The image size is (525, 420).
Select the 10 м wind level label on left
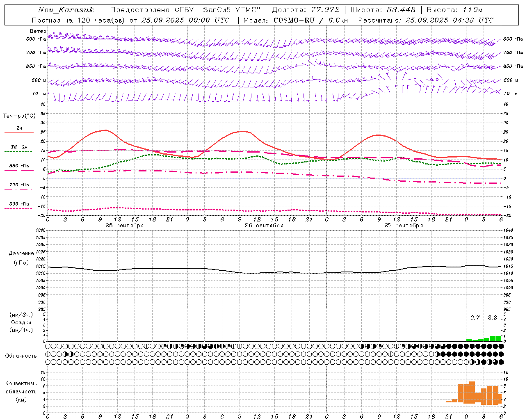(39, 94)
